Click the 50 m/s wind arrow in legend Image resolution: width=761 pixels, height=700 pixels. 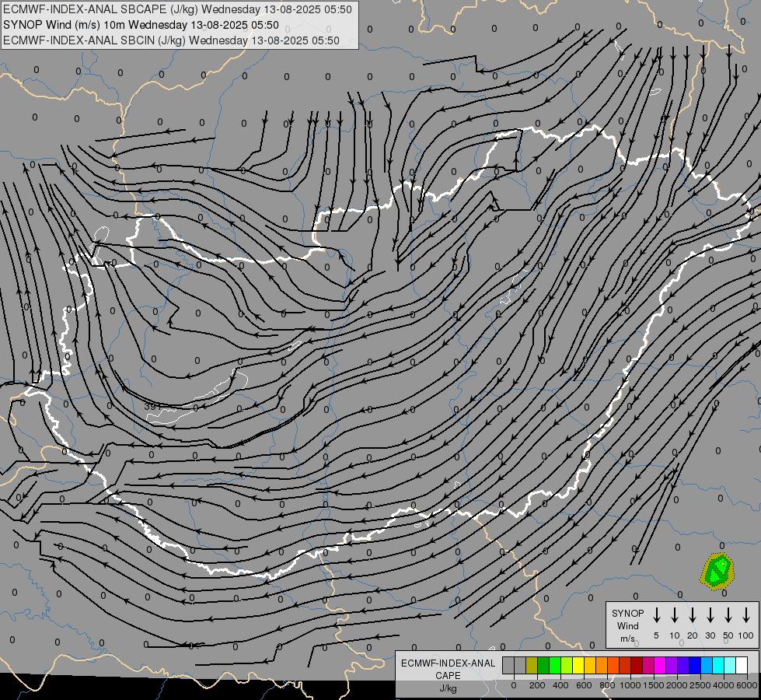coord(728,614)
